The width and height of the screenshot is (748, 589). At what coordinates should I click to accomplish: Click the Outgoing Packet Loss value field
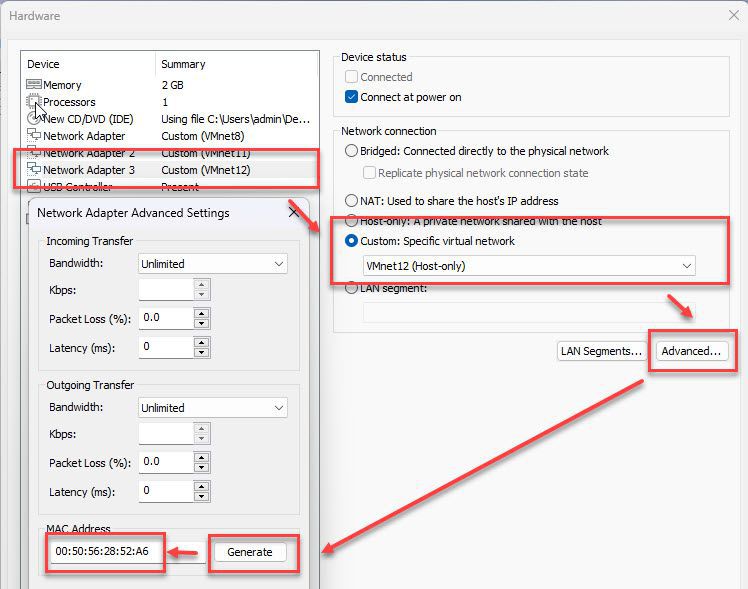pyautogui.click(x=166, y=462)
